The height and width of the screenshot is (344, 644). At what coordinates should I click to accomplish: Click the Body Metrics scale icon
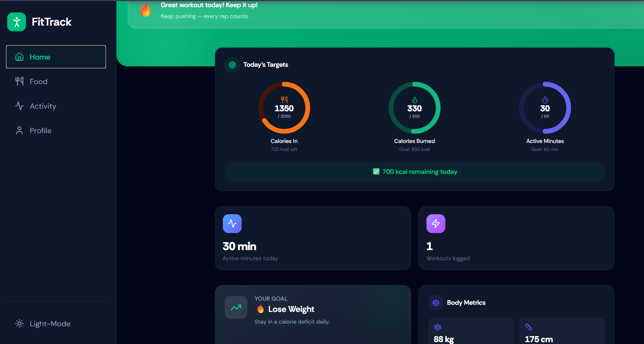click(436, 303)
